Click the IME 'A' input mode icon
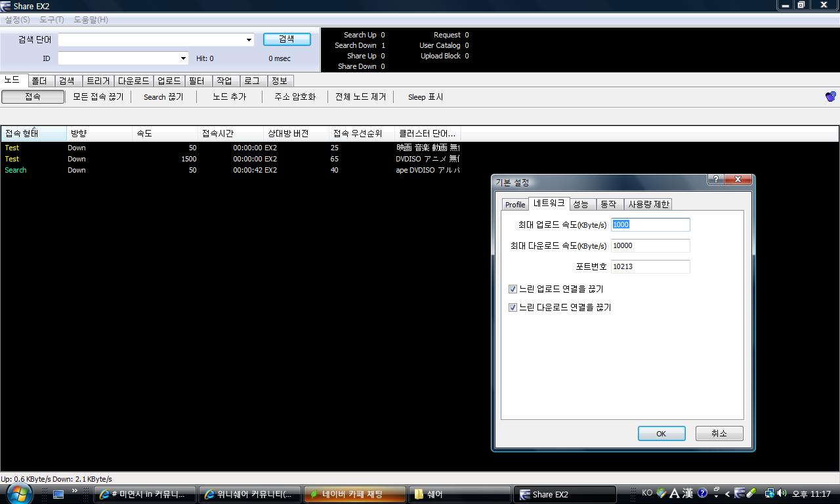840x504 pixels. [674, 493]
